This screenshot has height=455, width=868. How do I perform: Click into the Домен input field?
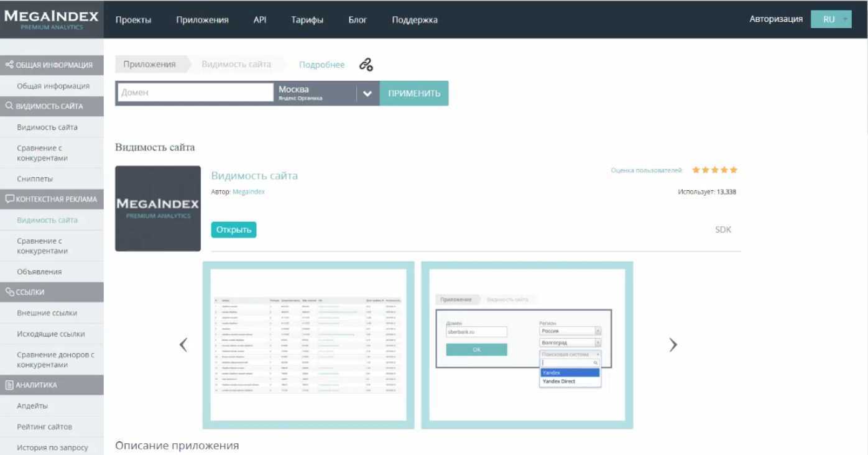195,93
